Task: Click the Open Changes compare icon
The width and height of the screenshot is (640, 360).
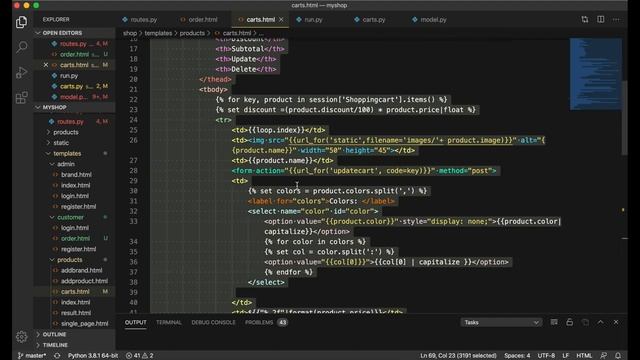Action: tap(585, 20)
